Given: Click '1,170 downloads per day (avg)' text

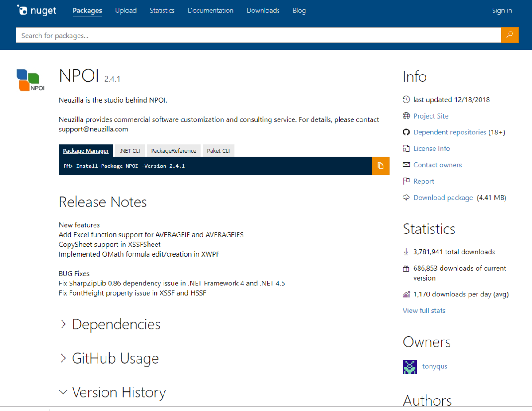Looking at the screenshot, I should pyautogui.click(x=461, y=294).
